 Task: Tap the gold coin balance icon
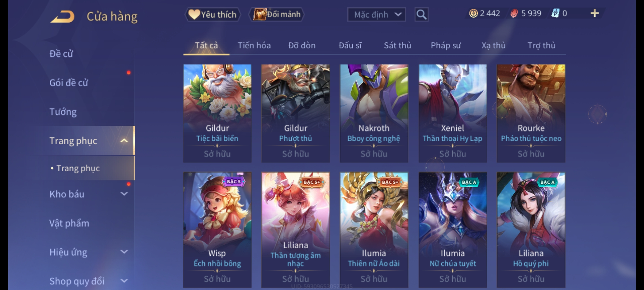tap(473, 13)
